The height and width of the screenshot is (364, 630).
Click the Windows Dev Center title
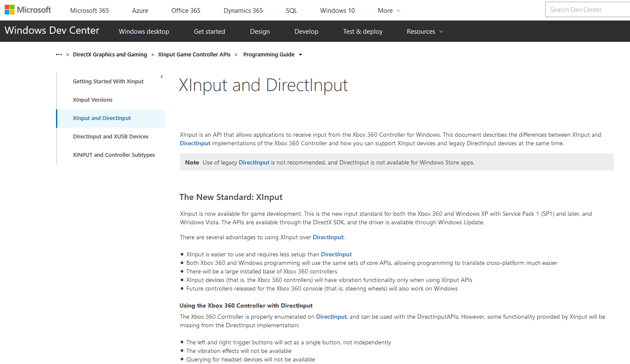tap(52, 30)
